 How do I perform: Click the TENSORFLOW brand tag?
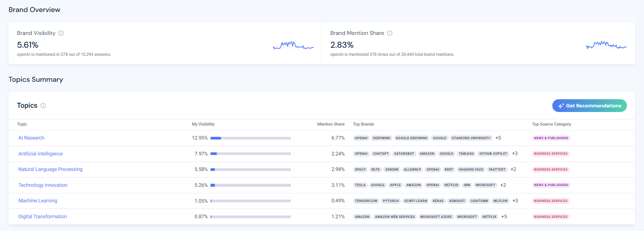click(366, 201)
